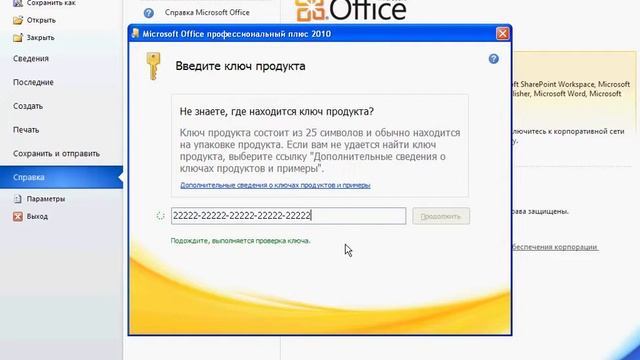The image size is (640, 360).
Task: Click the gold key icon in dialog
Action: (x=153, y=66)
